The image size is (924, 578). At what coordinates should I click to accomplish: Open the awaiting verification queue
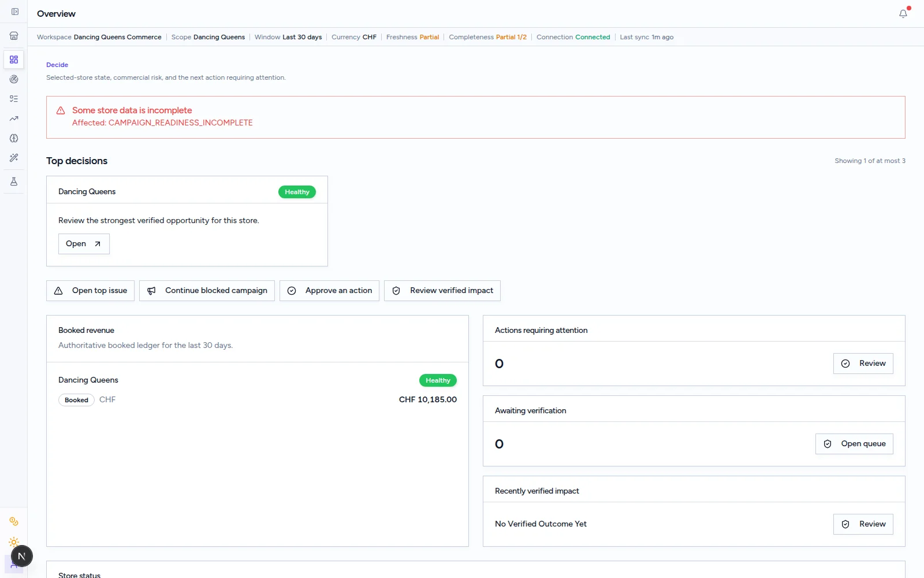[854, 444]
